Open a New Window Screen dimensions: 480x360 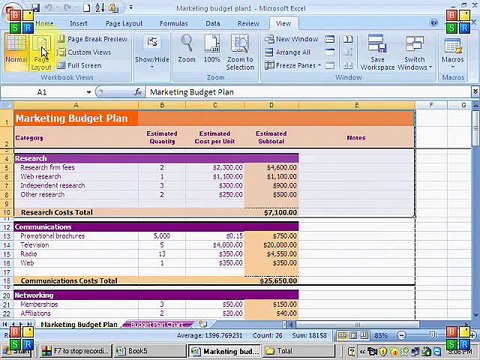coord(291,39)
